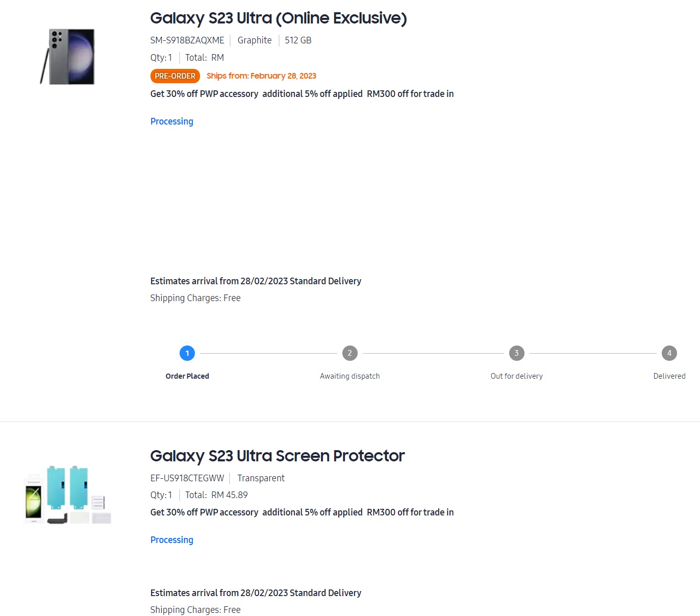Select step 2 Awaiting dispatch circle
Viewport: 700px width, 616px height.
point(350,353)
